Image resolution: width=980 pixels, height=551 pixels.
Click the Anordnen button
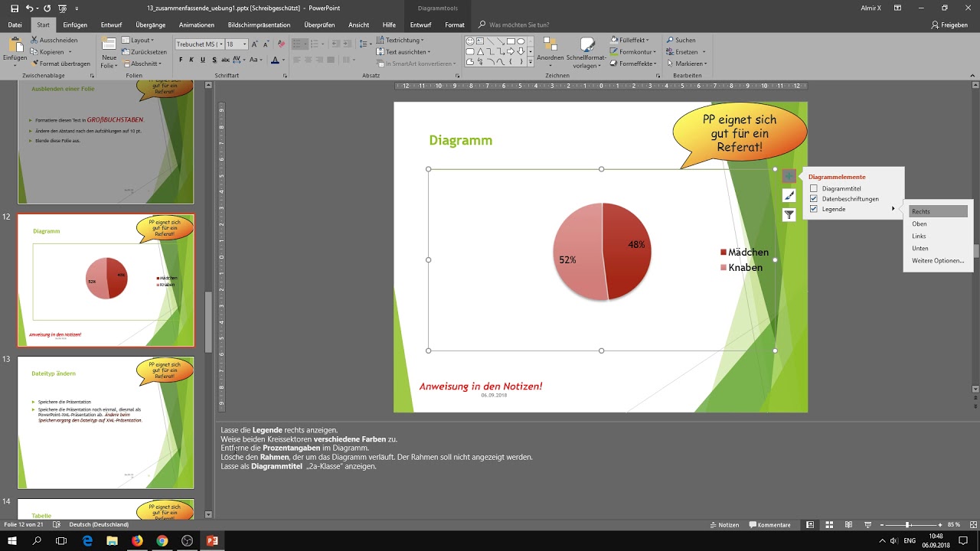tap(550, 51)
